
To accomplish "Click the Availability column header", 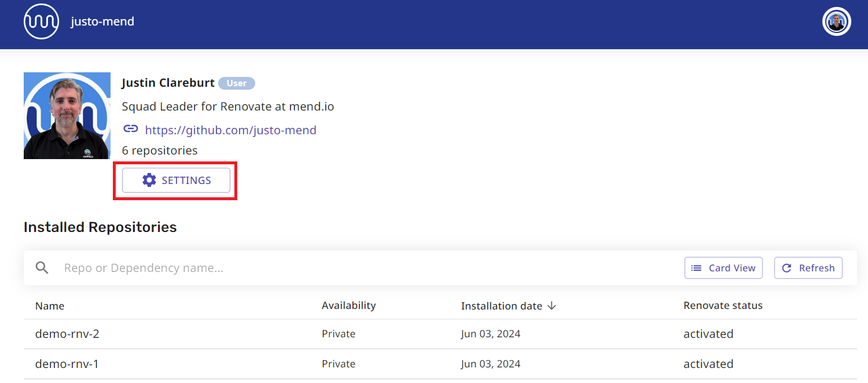I will tap(349, 305).
